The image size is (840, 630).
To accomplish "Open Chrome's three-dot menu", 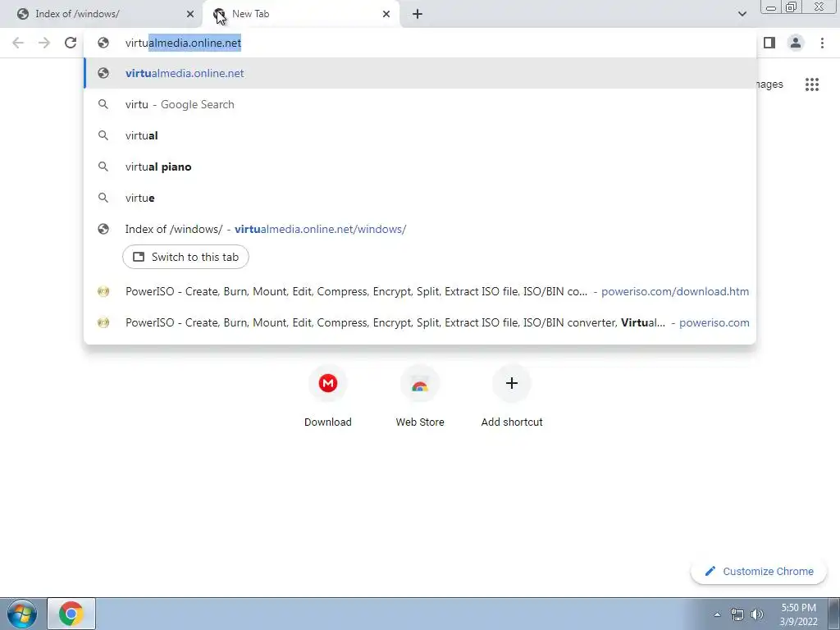I will tap(822, 43).
